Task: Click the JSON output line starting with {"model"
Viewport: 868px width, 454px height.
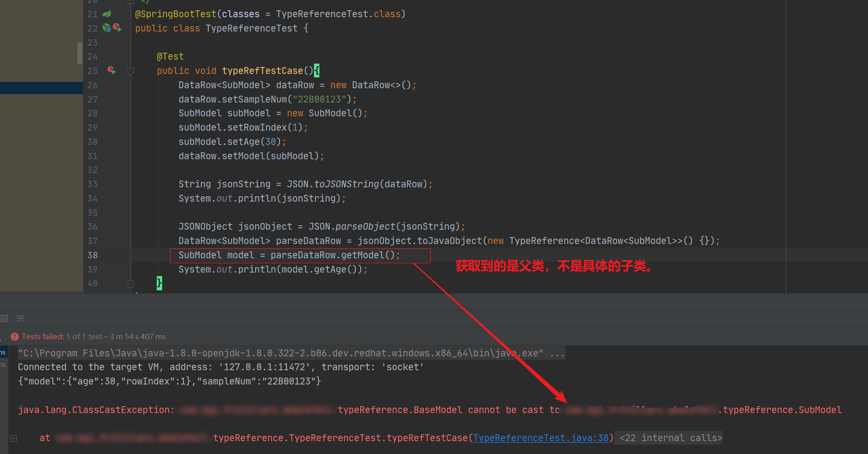Action: 169,382
